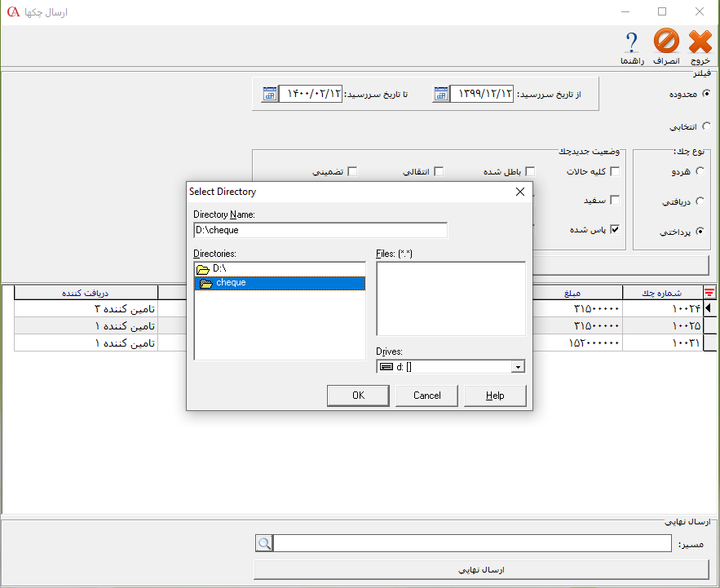Screen dimensions: 720x588
Task: Select the cheque folder in Directories
Action: coord(230,283)
